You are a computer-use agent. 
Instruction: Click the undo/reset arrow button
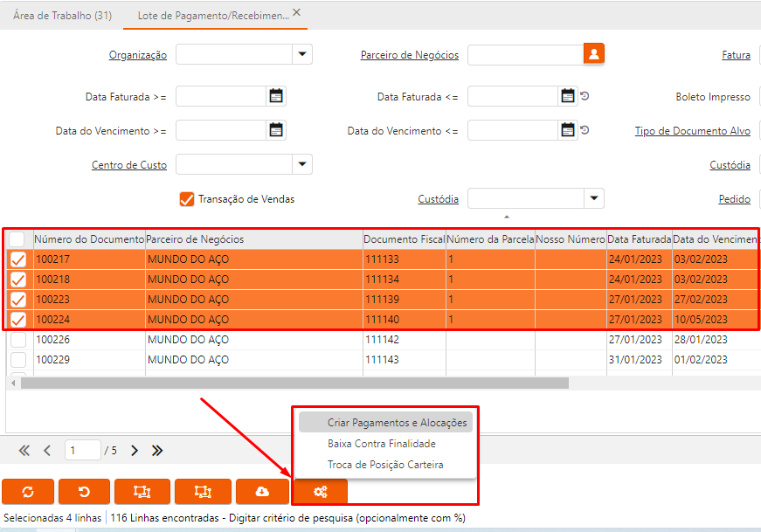pyautogui.click(x=84, y=492)
